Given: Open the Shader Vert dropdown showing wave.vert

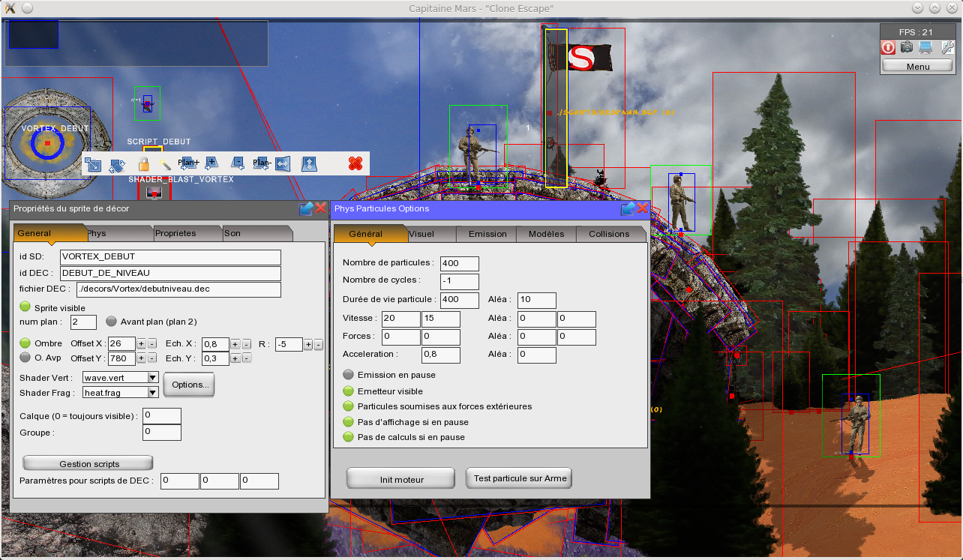Looking at the screenshot, I should click(152, 377).
